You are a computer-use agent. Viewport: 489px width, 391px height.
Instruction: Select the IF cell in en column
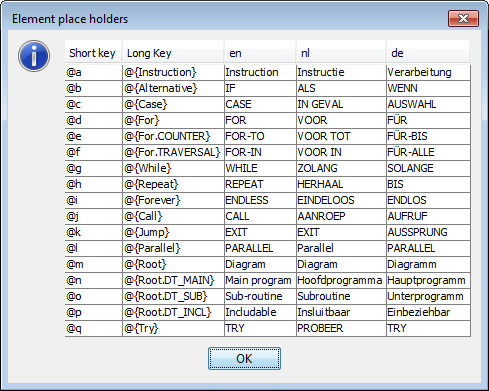[260, 88]
